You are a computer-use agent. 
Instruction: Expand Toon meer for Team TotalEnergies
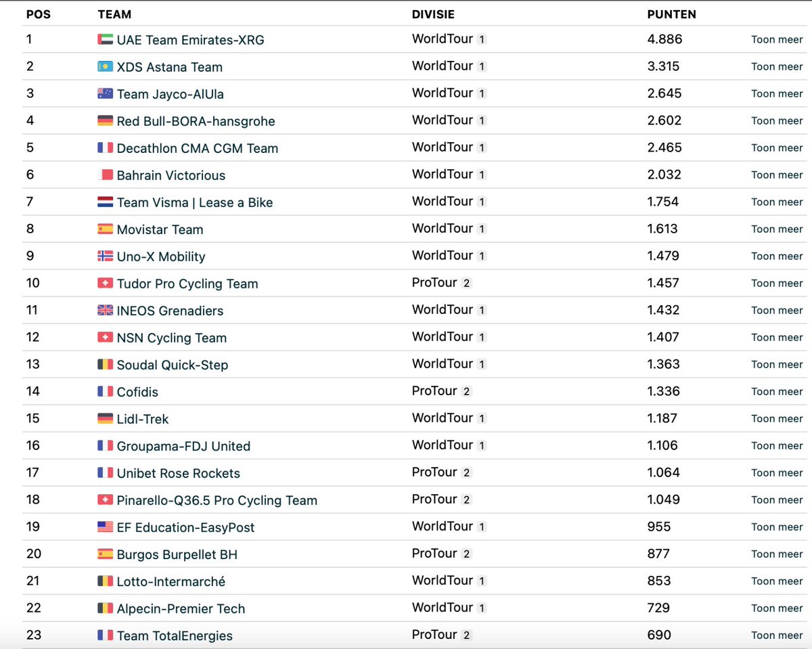click(777, 635)
